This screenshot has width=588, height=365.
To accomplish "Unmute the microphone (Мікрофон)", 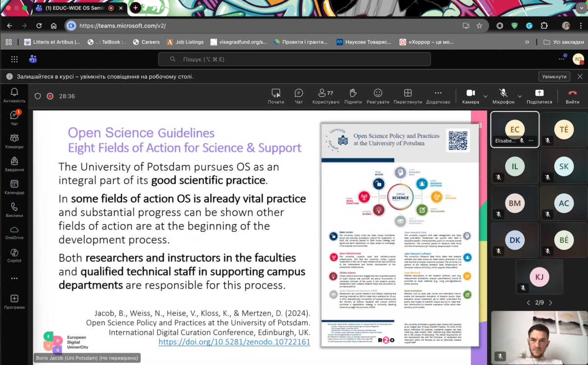I will pos(503,96).
